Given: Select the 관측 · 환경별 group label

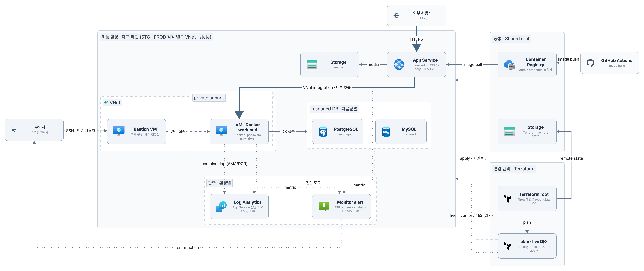Looking at the screenshot, I should tap(219, 183).
